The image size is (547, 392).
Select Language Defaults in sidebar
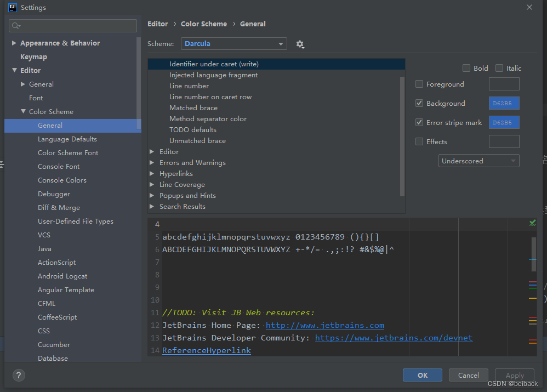[x=67, y=139]
